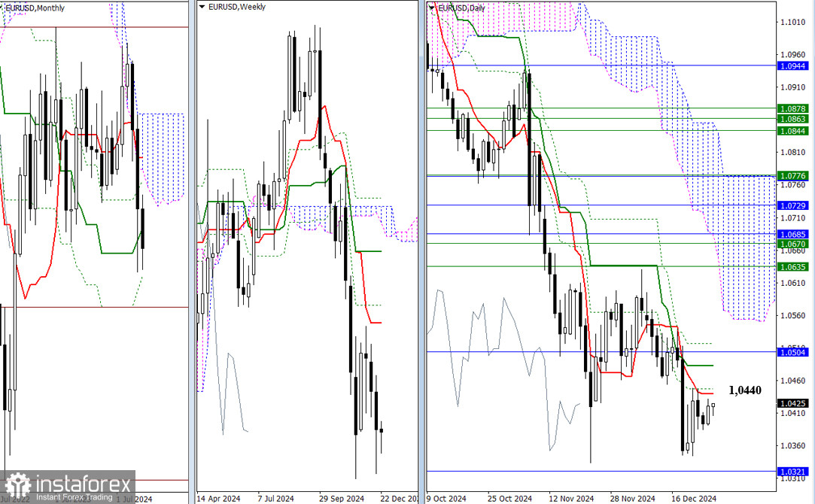Click the 1.0960 price axis value
Viewport: 815px width, 504px height.
click(793, 54)
